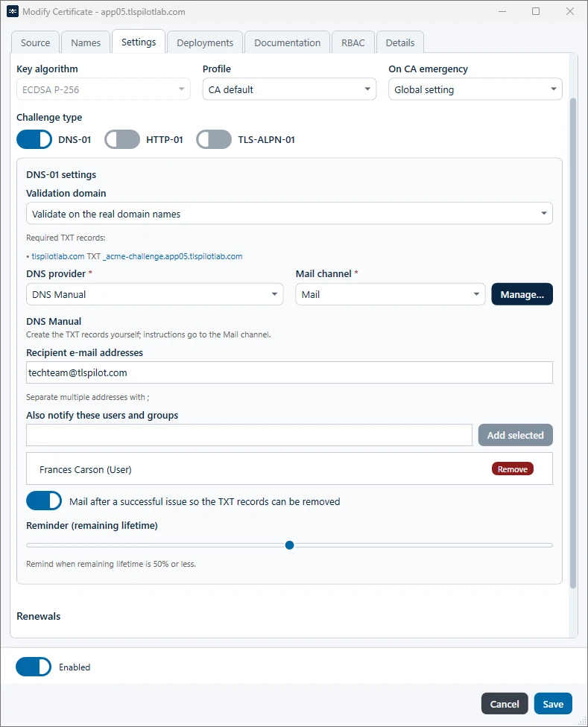Screen dimensions: 588x727
Task: Enable the HTTP-01 challenge toggle
Action: coord(122,139)
